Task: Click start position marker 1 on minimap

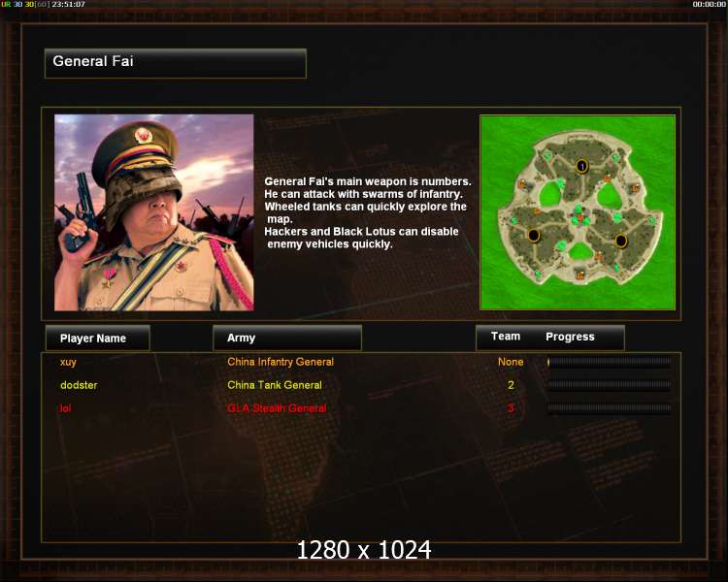Action: point(582,166)
